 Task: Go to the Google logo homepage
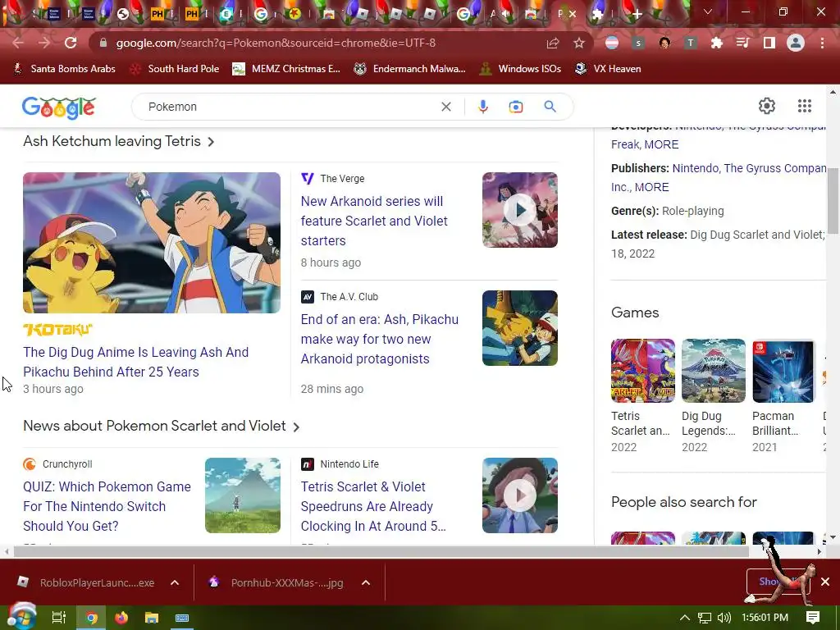pyautogui.click(x=58, y=107)
